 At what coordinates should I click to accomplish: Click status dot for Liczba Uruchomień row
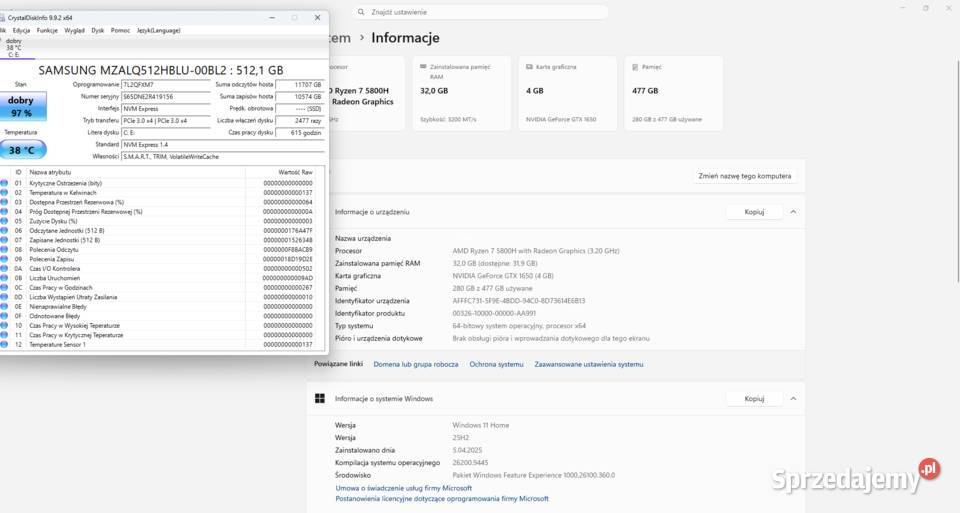(x=4, y=278)
